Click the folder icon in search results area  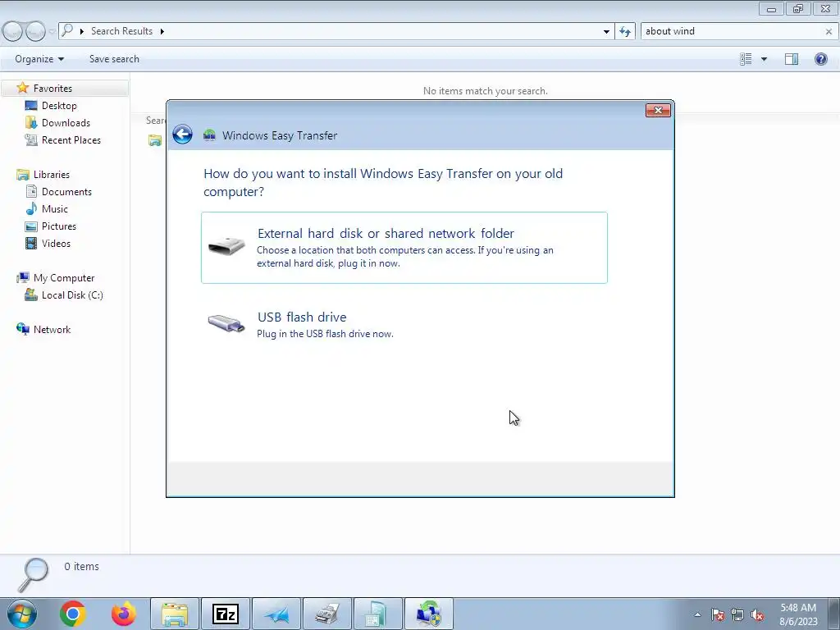[x=155, y=140]
